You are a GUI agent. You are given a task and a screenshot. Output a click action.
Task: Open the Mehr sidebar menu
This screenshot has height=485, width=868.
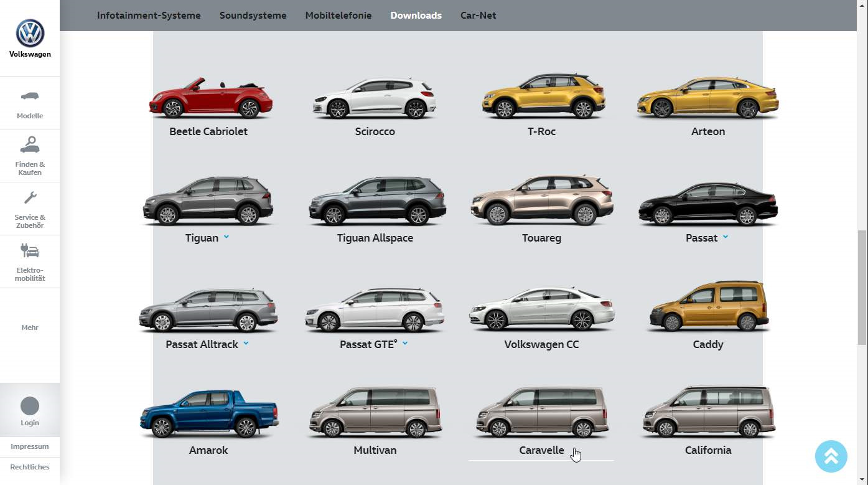coord(30,327)
